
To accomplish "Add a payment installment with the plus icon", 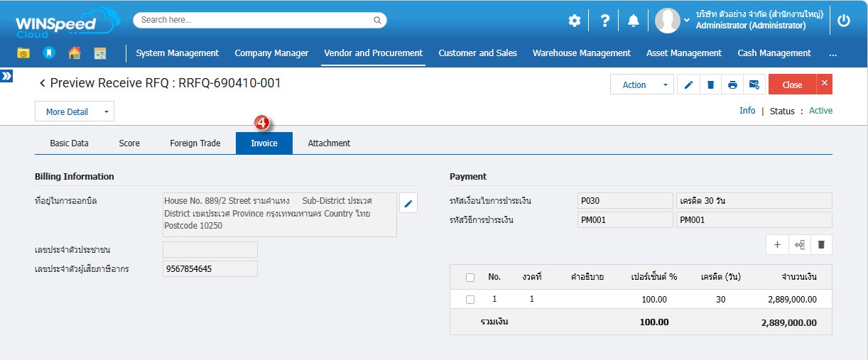I will (777, 244).
